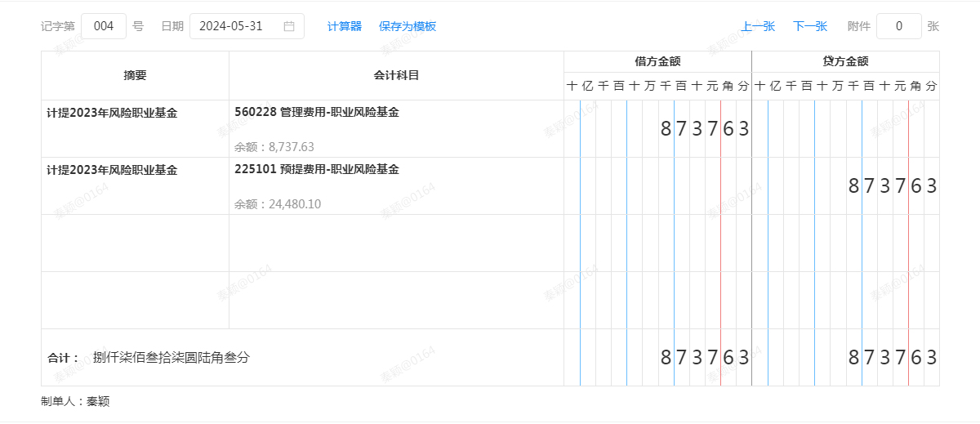The image size is (980, 424).
Task: Open the date picker showing 2024-05-31
Action: coord(237,26)
